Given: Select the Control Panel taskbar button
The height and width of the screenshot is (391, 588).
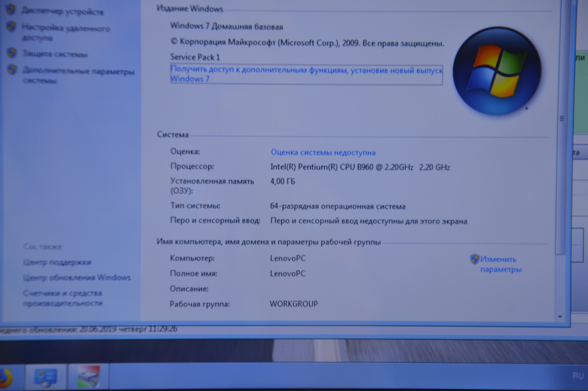Looking at the screenshot, I should pos(45,377).
